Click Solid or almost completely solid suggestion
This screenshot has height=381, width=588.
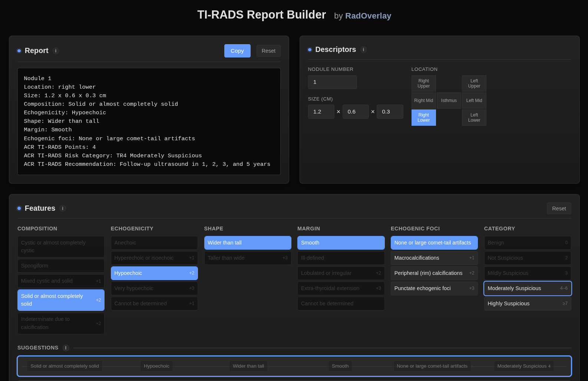click(65, 366)
